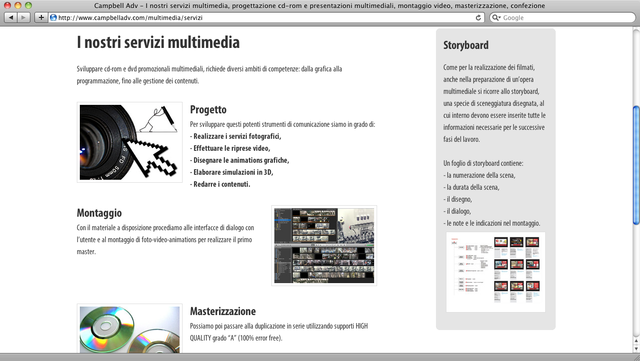
Task: Click the scrollbar up arrow
Action: coord(636,341)
